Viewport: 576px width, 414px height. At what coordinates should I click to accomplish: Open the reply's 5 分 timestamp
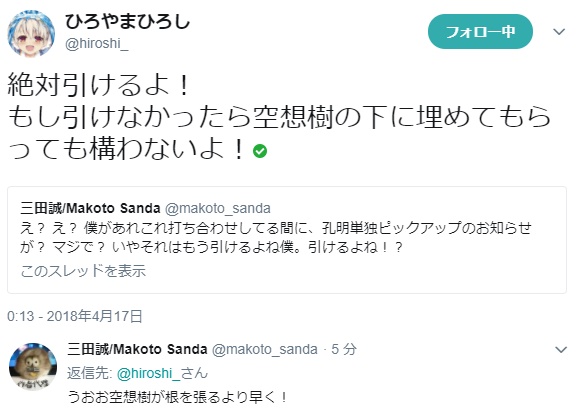tap(344, 349)
